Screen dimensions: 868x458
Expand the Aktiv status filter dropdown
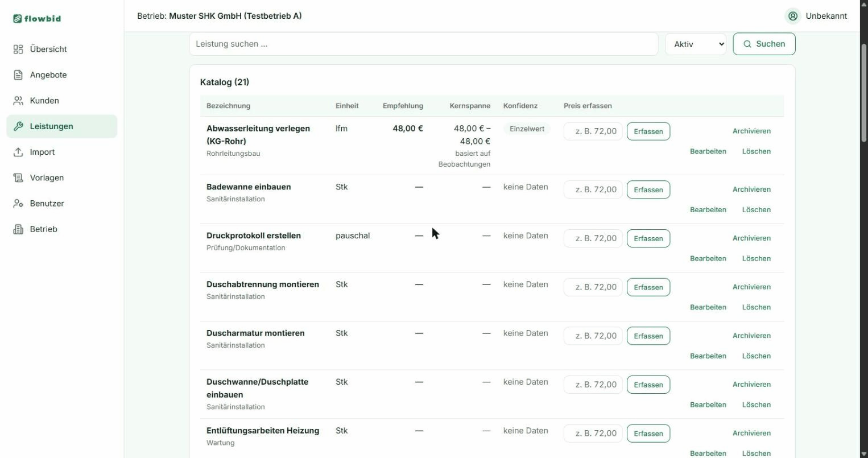pyautogui.click(x=696, y=44)
